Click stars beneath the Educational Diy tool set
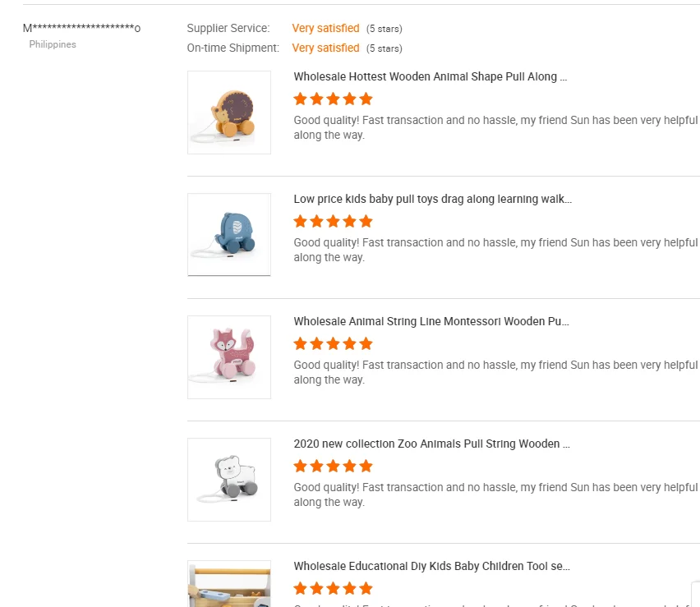This screenshot has height=607, width=700. point(333,589)
